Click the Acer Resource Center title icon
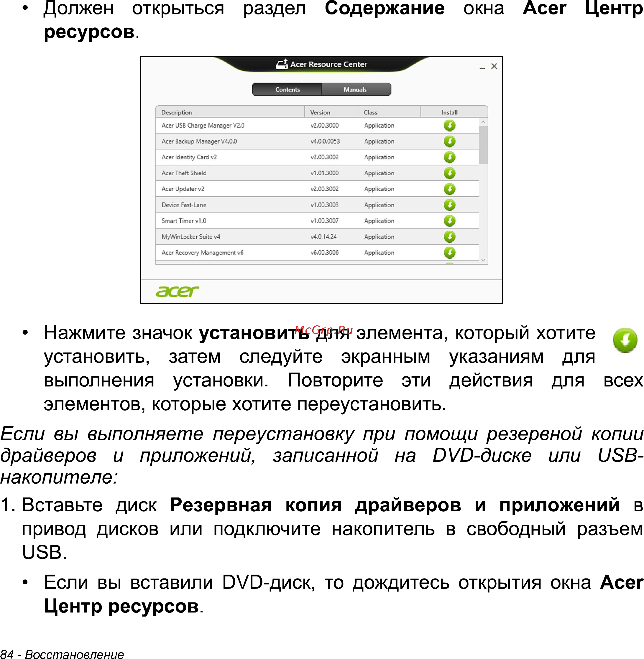The height and width of the screenshot is (659, 644). click(x=282, y=64)
